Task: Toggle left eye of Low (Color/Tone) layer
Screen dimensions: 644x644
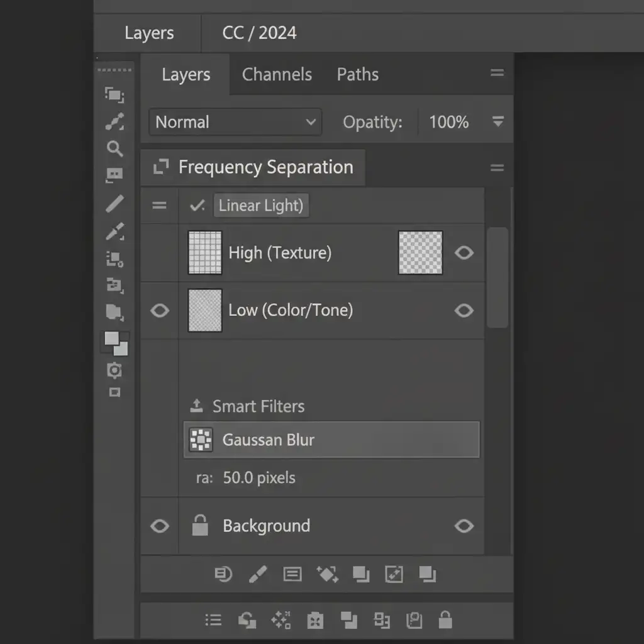Action: click(x=160, y=311)
